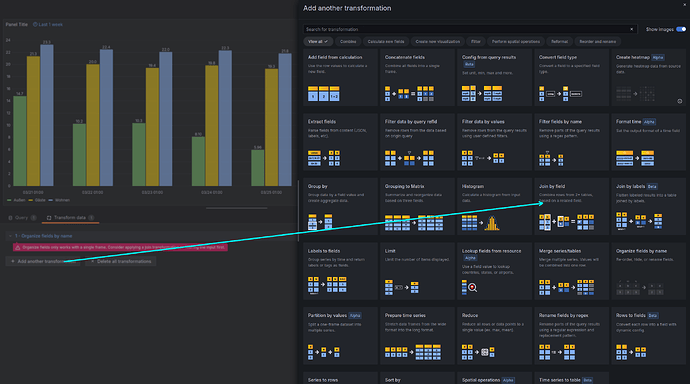Toggle the Außen series in the legend
690x384 pixels.
(x=16, y=200)
